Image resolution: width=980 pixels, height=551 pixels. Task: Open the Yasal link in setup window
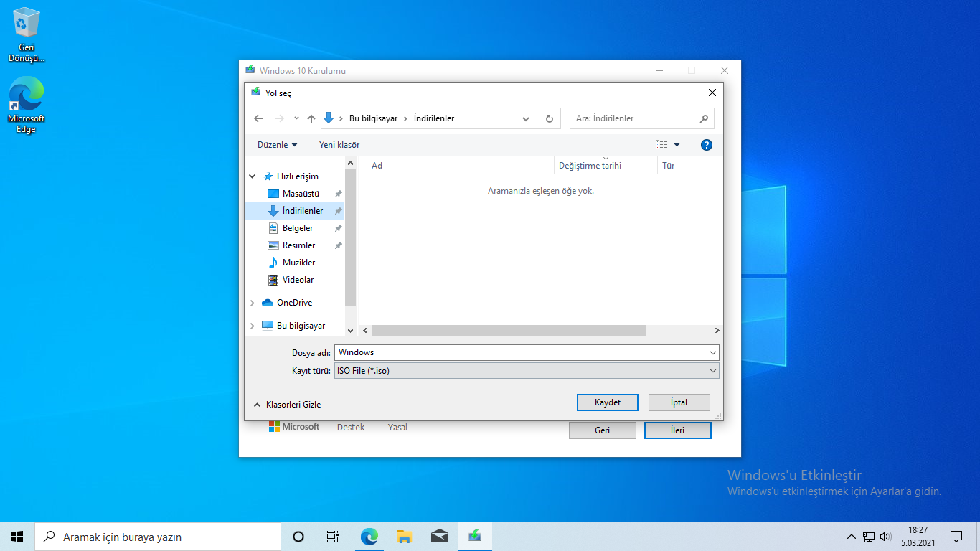[397, 428]
